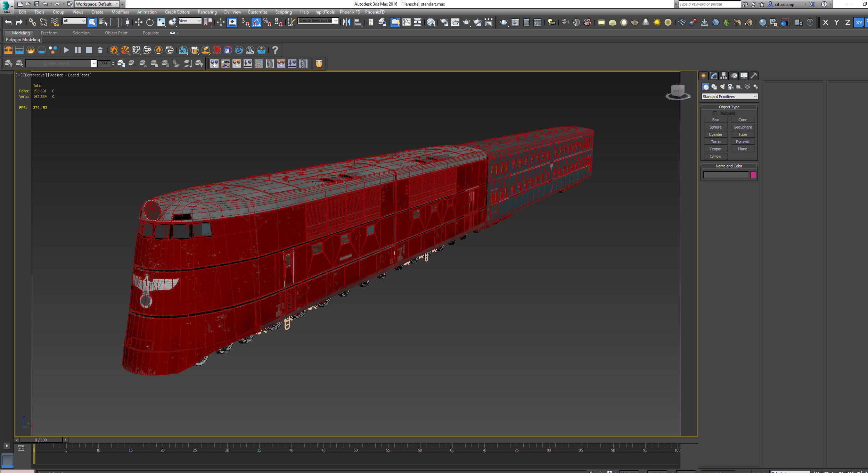Create a Box primitive

(715, 120)
